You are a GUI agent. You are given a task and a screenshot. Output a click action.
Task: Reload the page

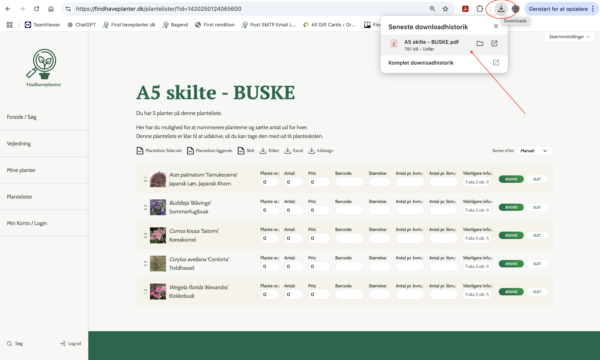[x=36, y=9]
